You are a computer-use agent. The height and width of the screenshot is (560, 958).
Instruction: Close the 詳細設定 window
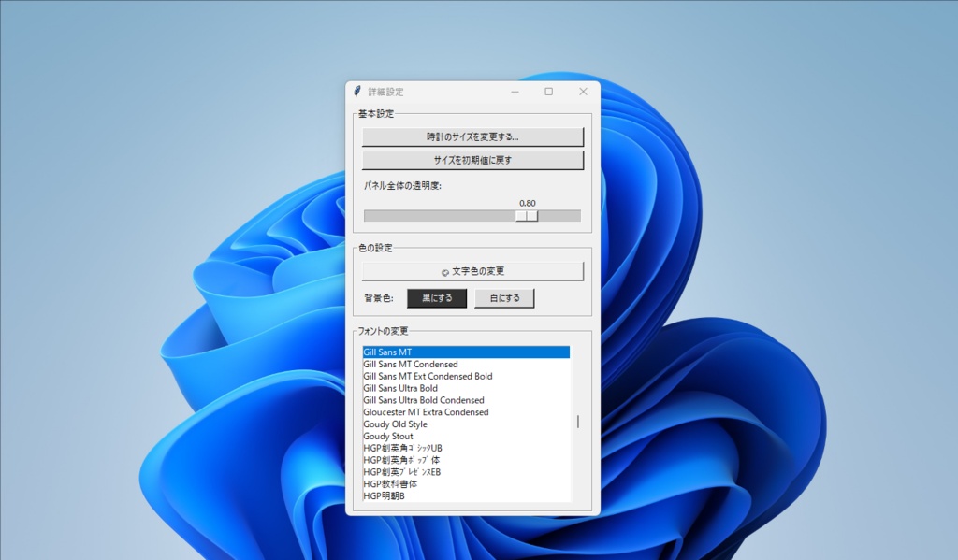[x=583, y=92]
